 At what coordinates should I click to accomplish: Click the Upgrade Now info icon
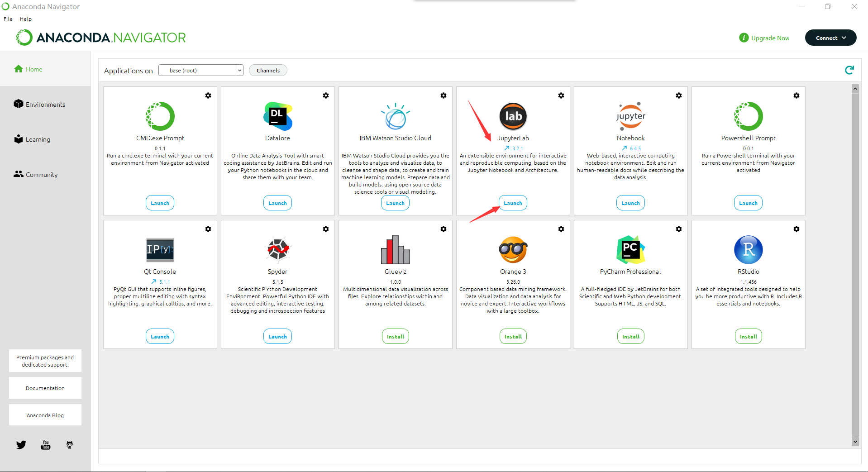pos(744,38)
